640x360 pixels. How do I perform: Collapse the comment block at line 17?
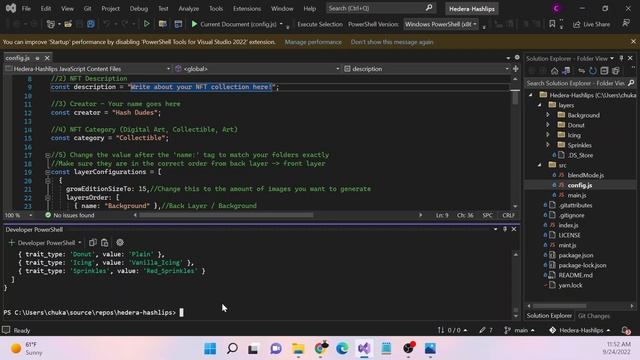tap(48, 155)
